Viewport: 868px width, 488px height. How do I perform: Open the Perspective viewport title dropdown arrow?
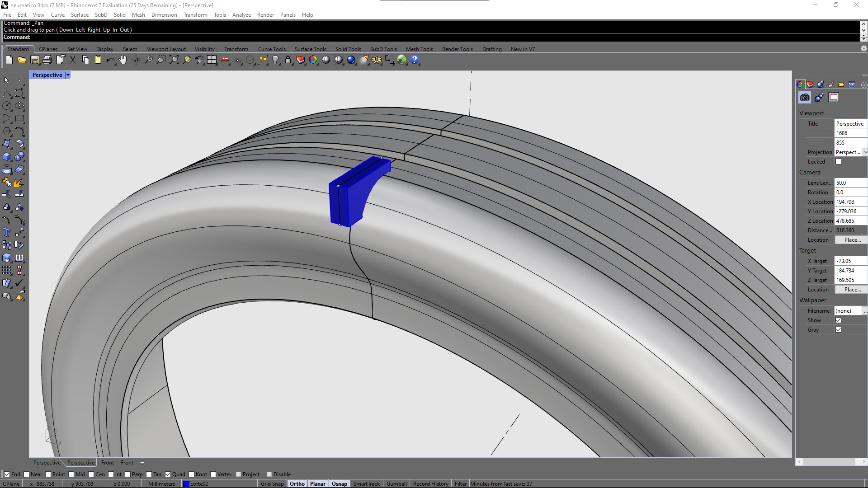coord(68,75)
